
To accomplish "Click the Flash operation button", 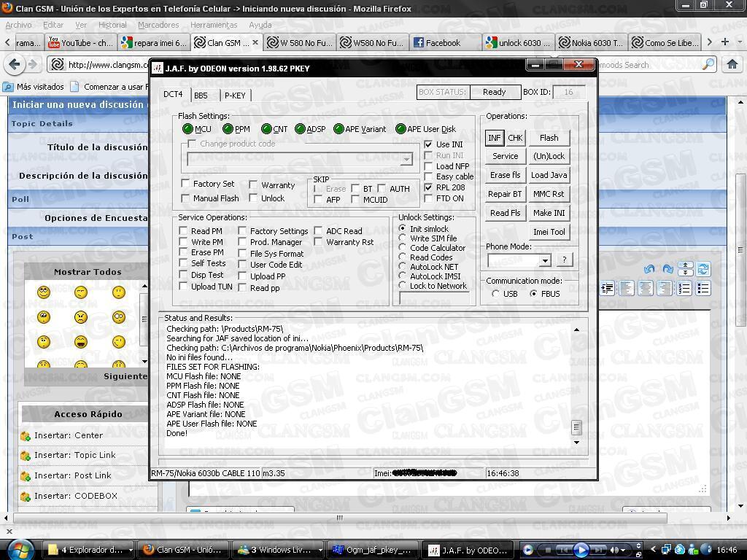I will (549, 138).
